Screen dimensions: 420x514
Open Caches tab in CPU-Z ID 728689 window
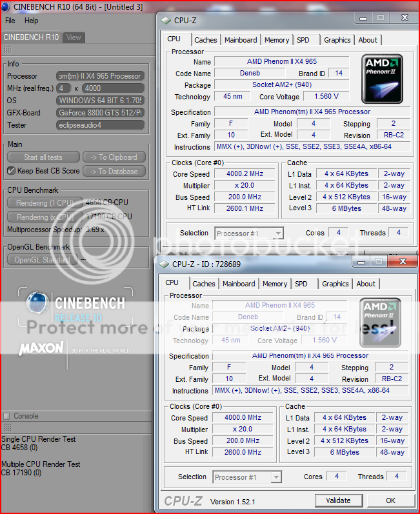204,284
